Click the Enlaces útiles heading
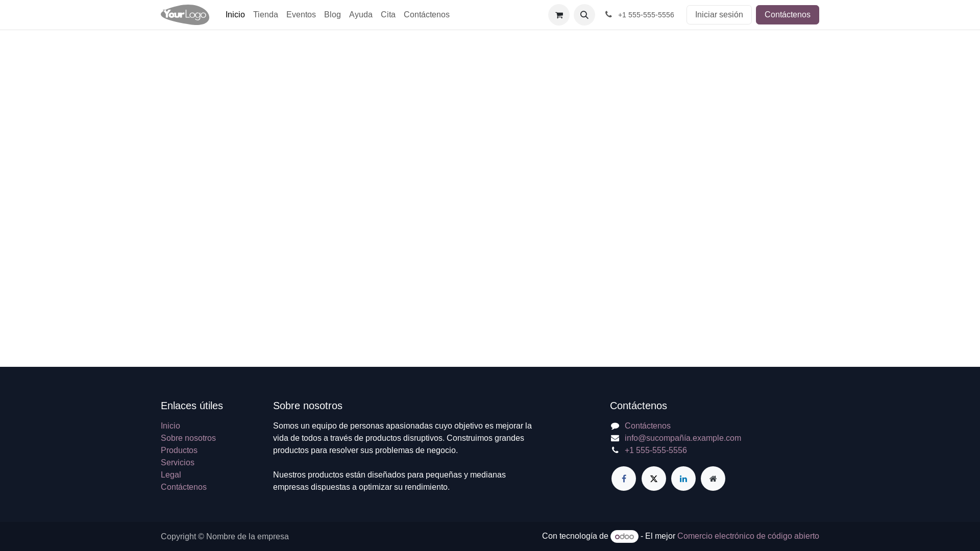This screenshot has height=551, width=980. click(192, 406)
